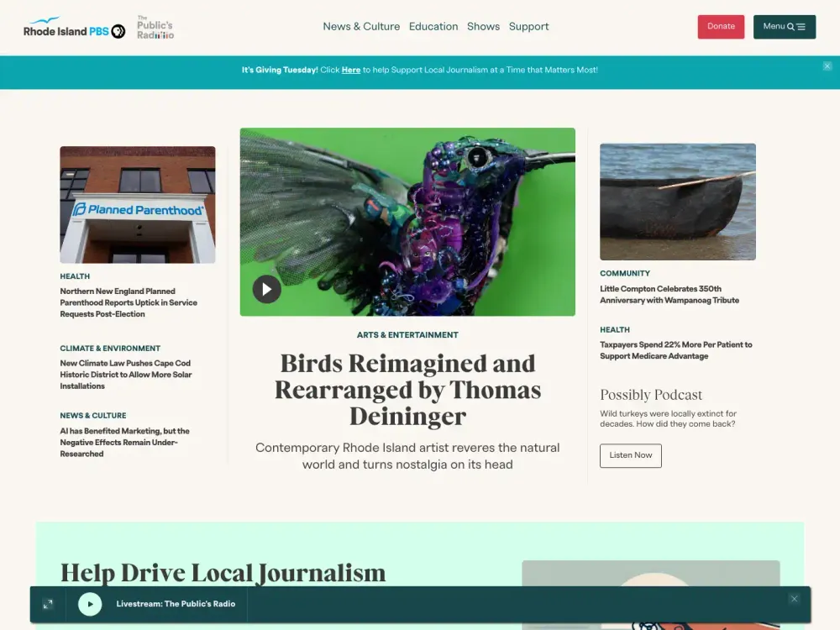Click the Donate button

[721, 27]
